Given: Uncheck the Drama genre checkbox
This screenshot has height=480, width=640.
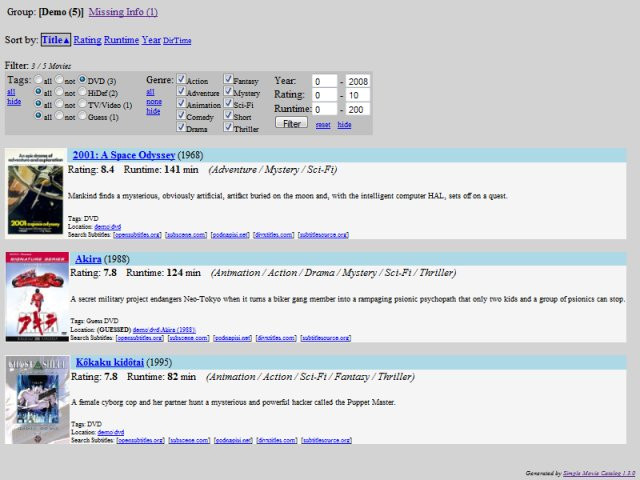Looking at the screenshot, I should tap(181, 127).
